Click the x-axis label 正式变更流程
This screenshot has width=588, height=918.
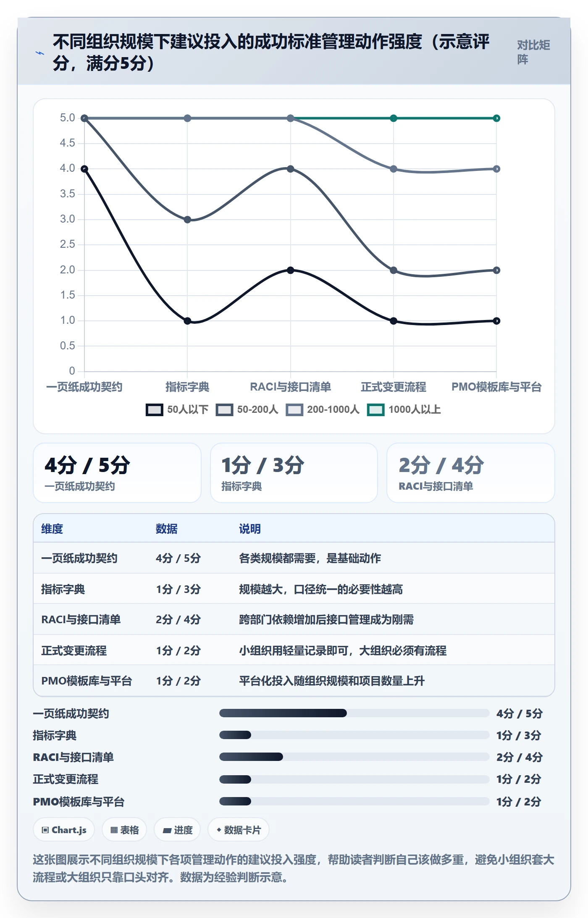(394, 387)
